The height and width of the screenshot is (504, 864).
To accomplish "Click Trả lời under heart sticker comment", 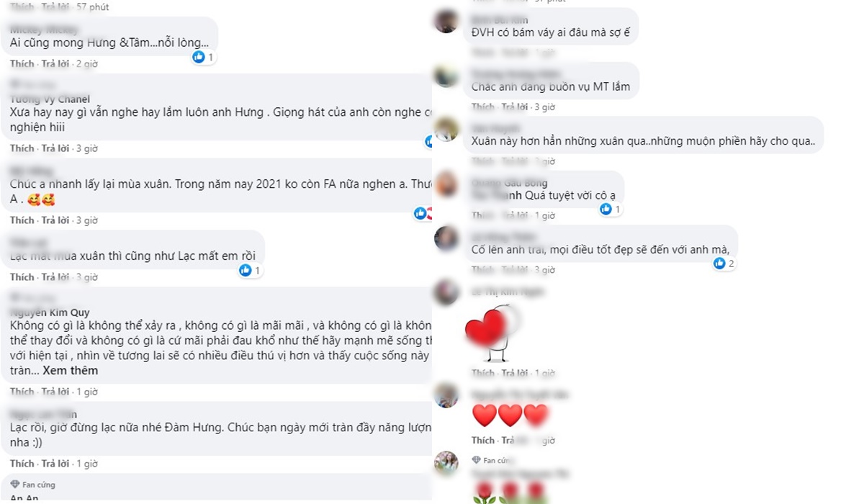I will click(515, 373).
